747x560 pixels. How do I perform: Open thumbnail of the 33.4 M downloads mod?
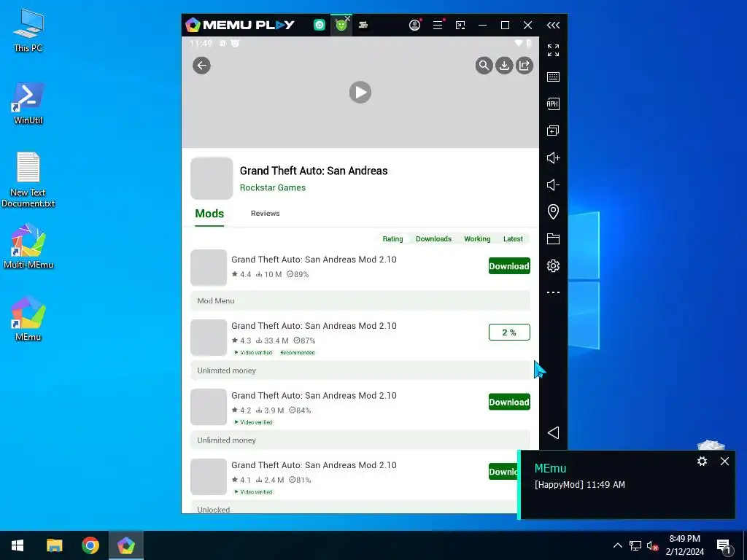[x=209, y=338]
